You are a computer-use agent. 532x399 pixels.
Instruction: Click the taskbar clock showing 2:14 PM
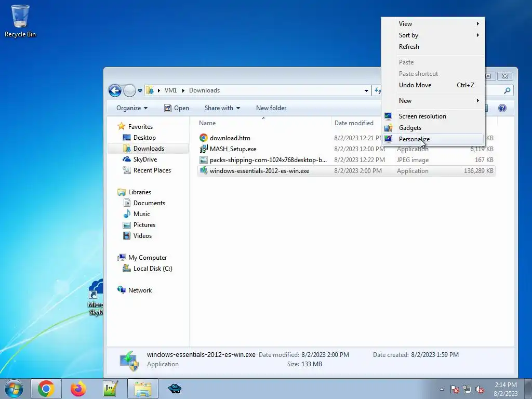506,389
